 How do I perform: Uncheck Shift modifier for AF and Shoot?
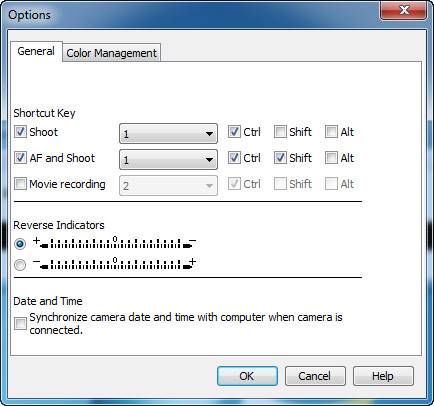pos(280,158)
